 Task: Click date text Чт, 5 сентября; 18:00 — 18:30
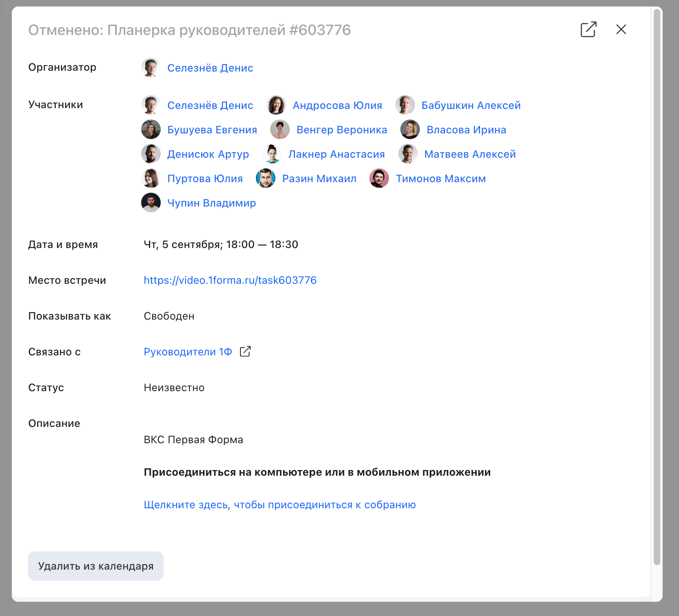221,244
